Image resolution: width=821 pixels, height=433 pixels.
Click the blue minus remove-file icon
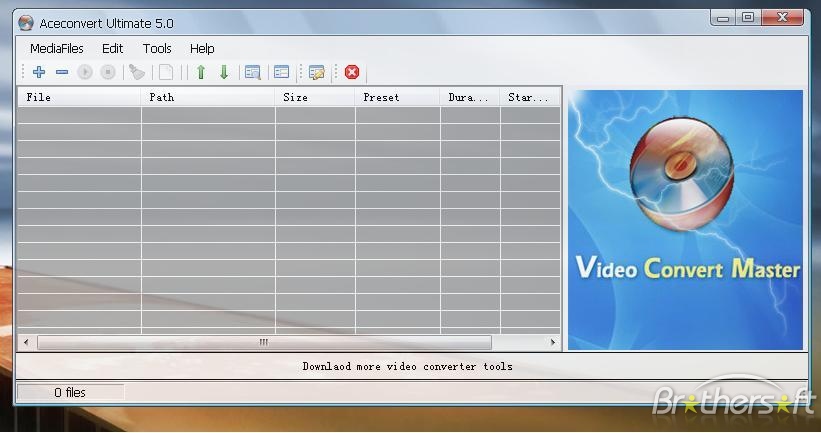coord(62,72)
